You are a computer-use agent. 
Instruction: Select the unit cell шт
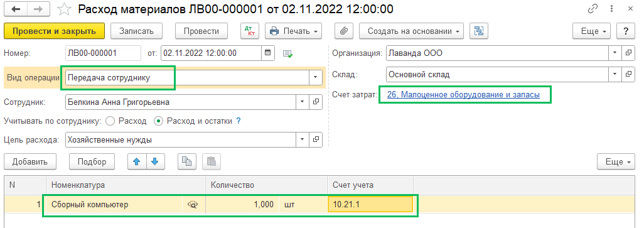point(303,205)
